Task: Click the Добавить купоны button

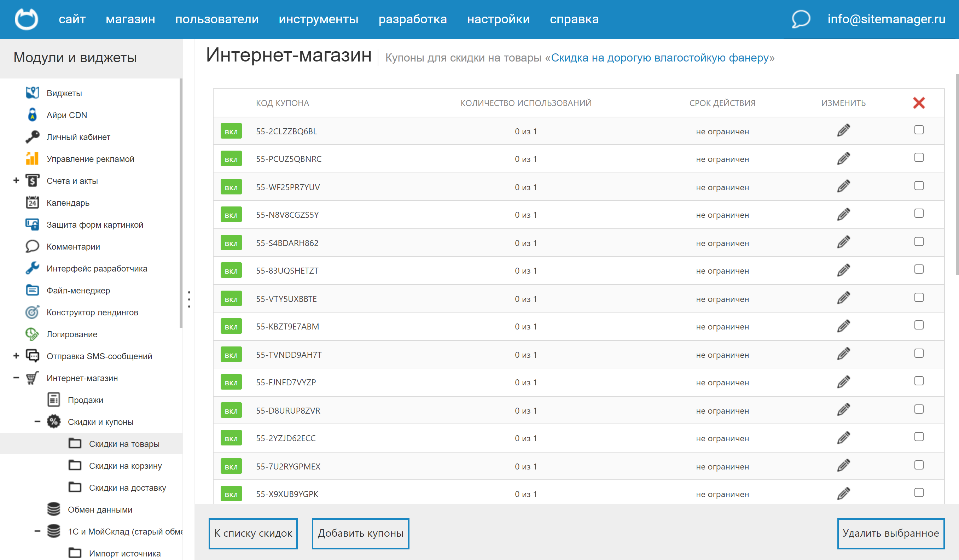Action: 360,533
